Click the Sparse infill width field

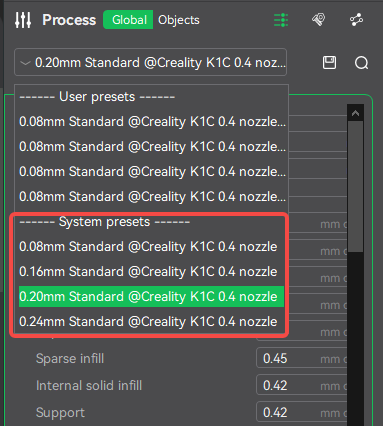click(x=302, y=358)
